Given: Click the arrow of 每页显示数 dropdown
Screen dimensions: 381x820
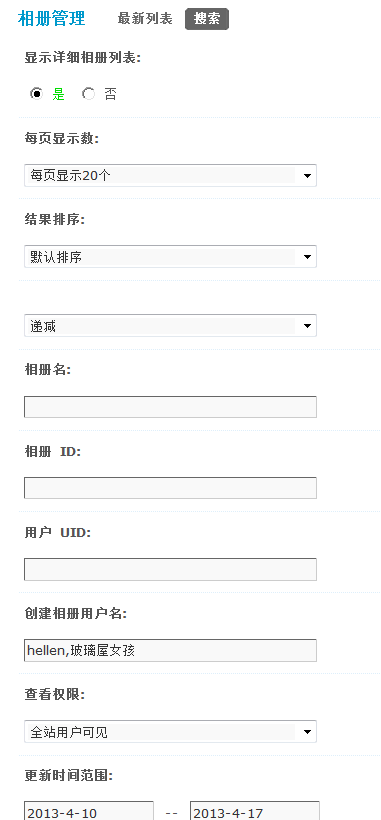Looking at the screenshot, I should (x=307, y=176).
